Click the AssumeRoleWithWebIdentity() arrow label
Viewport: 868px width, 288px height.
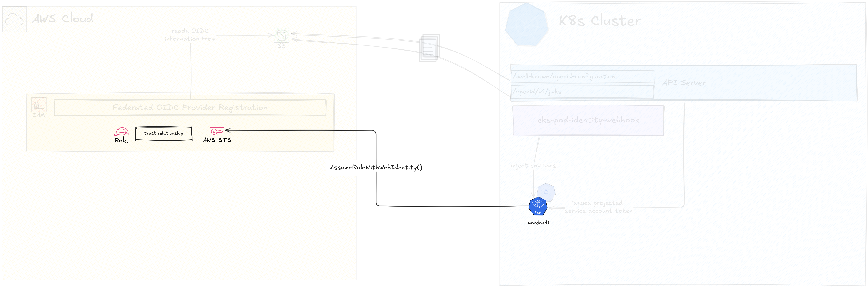pos(376,167)
